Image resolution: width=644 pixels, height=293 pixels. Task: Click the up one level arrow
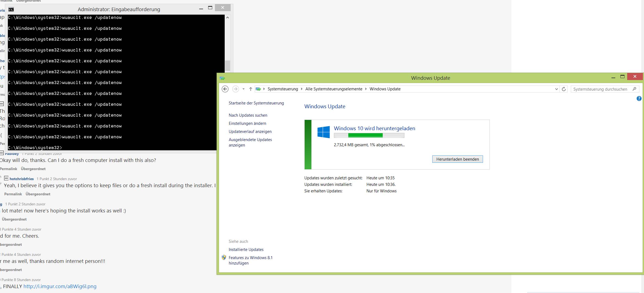[250, 89]
